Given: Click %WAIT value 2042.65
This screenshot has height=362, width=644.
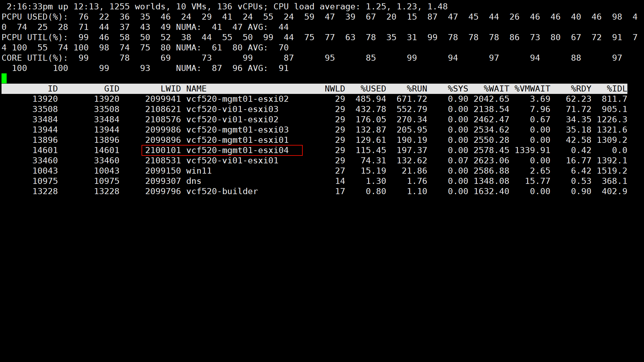Looking at the screenshot, I should pos(491,99).
